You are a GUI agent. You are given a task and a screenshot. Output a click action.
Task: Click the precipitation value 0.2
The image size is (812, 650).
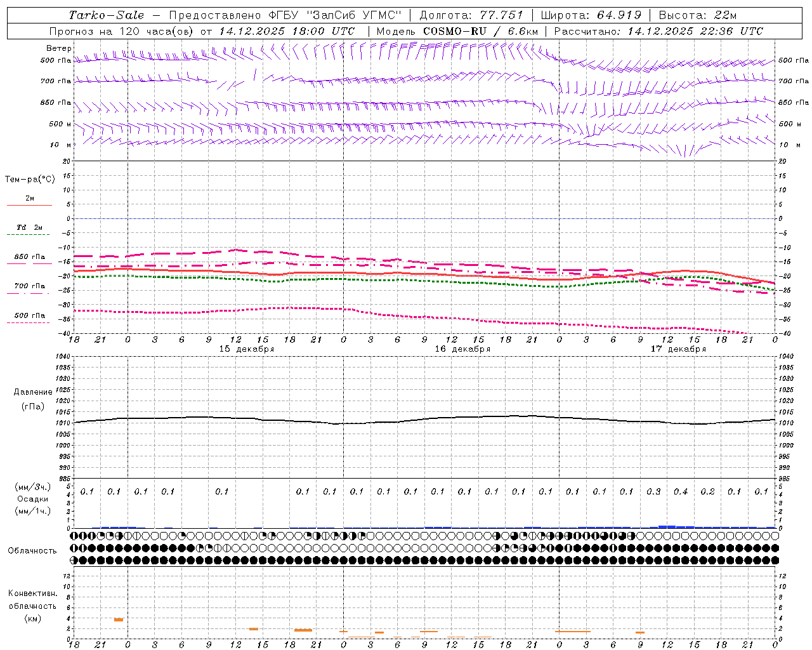point(707,491)
